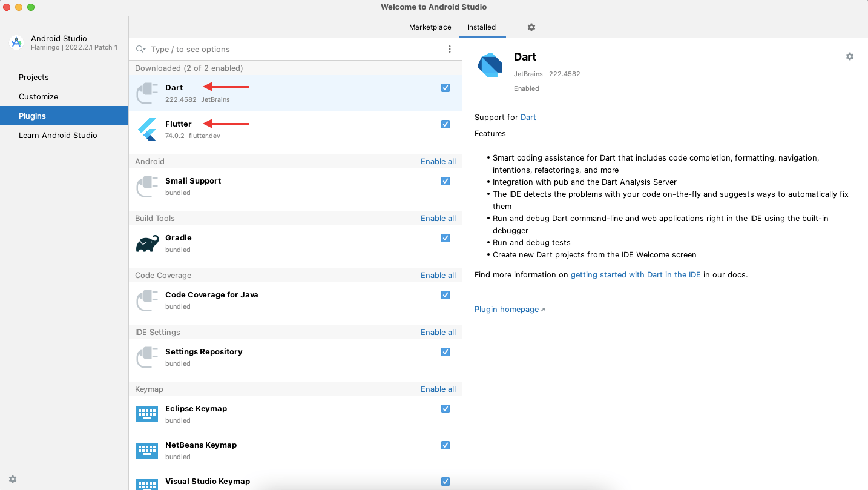Image resolution: width=868 pixels, height=490 pixels.
Task: Click Enable all for Android group
Action: tap(438, 161)
